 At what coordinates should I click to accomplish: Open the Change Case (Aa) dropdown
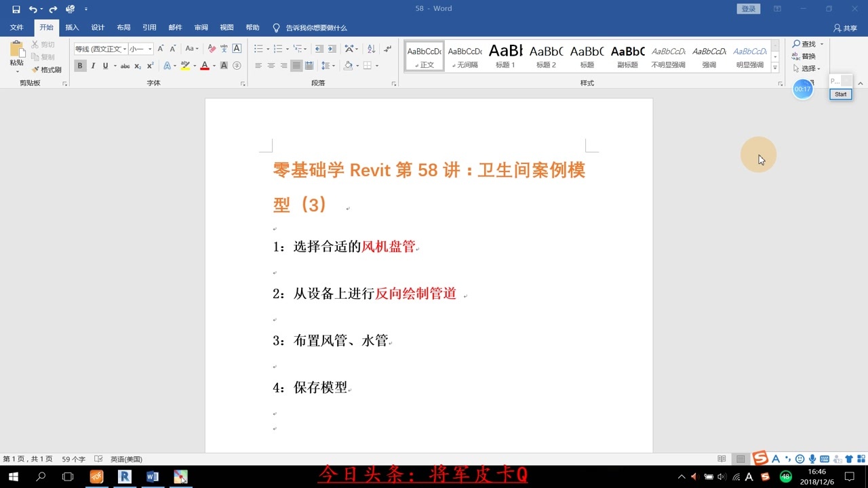pos(192,49)
